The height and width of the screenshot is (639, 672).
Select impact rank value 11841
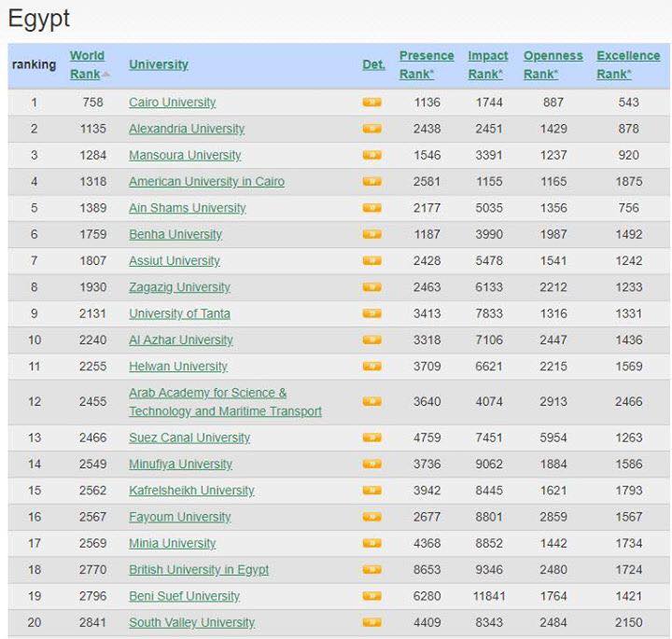pos(489,597)
